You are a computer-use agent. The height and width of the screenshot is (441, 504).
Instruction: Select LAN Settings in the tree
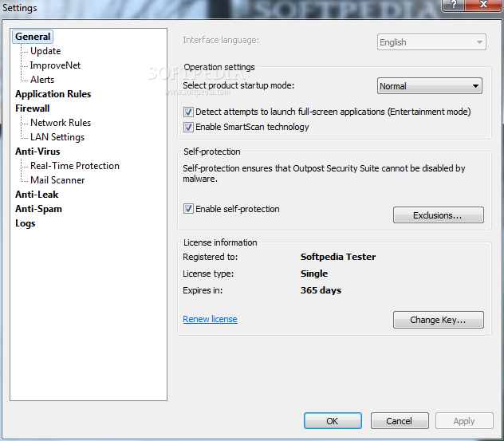click(57, 137)
